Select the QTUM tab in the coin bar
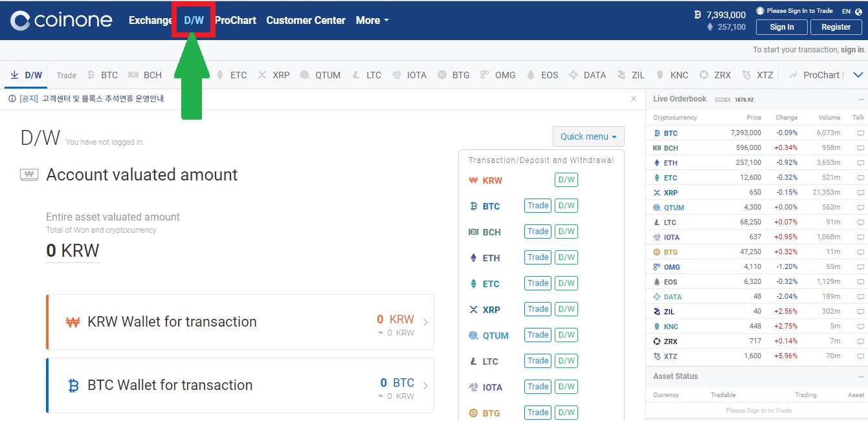This screenshot has width=868, height=421. pos(320,75)
